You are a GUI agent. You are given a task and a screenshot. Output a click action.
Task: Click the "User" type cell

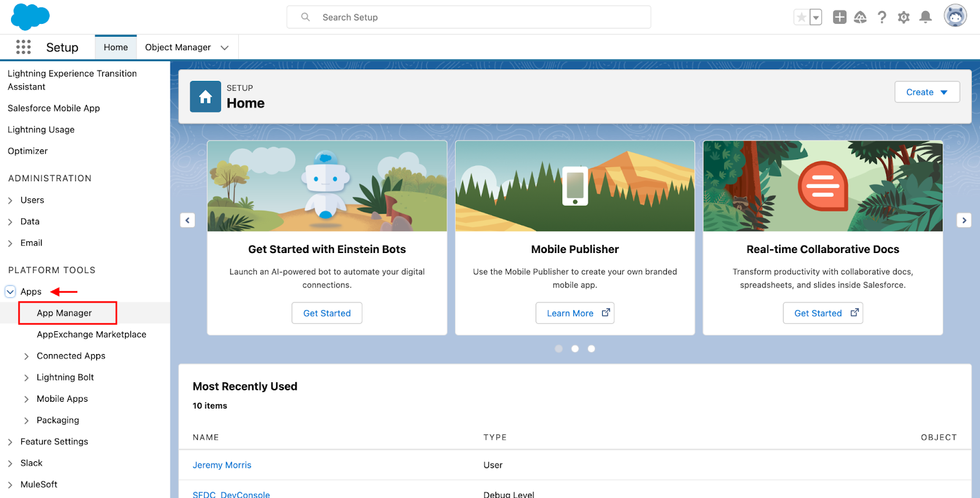click(x=493, y=465)
